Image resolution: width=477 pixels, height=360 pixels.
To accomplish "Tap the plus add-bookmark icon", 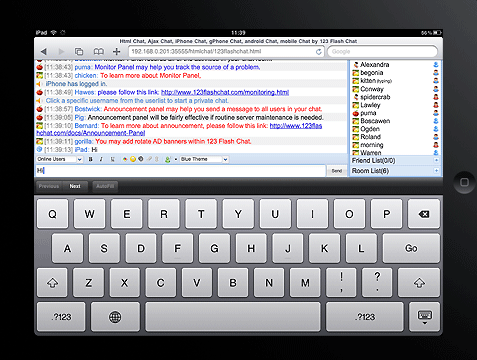I will (116, 52).
